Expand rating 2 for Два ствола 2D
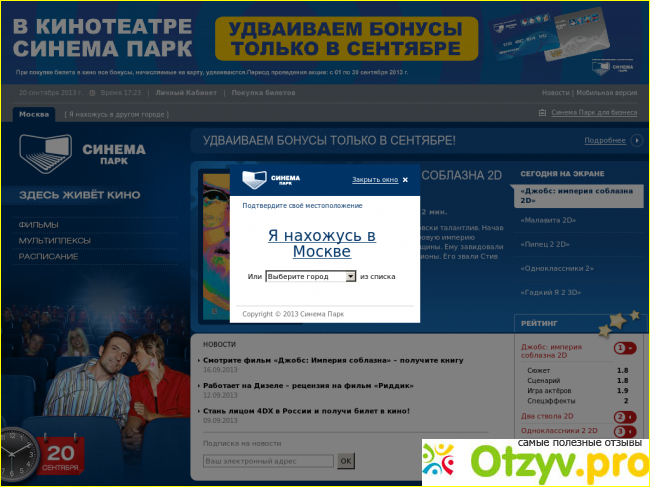 pyautogui.click(x=625, y=416)
